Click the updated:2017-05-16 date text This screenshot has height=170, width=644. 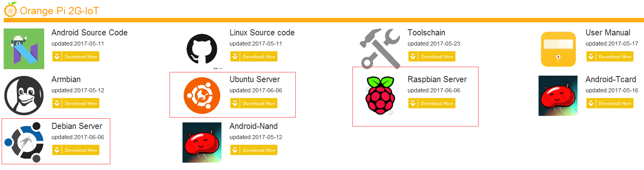pos(612,90)
